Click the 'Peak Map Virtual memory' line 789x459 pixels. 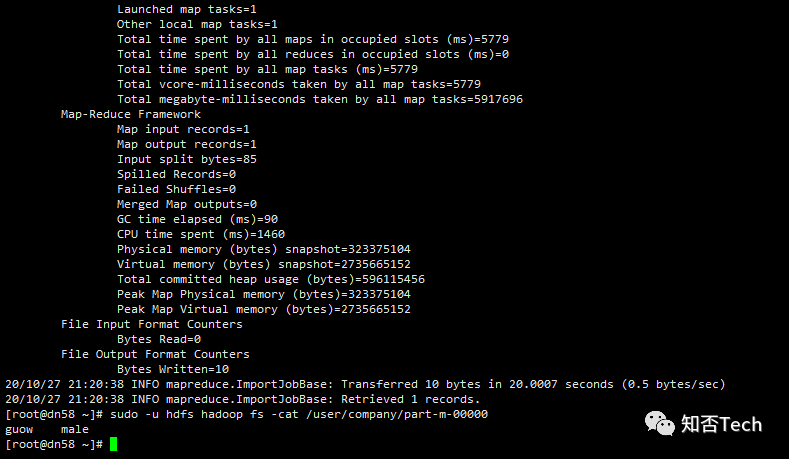point(264,309)
